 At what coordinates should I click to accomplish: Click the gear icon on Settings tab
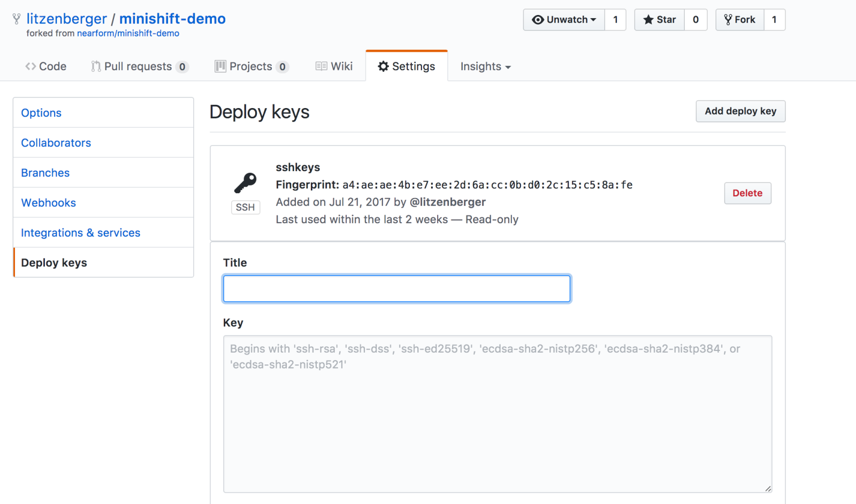(383, 66)
